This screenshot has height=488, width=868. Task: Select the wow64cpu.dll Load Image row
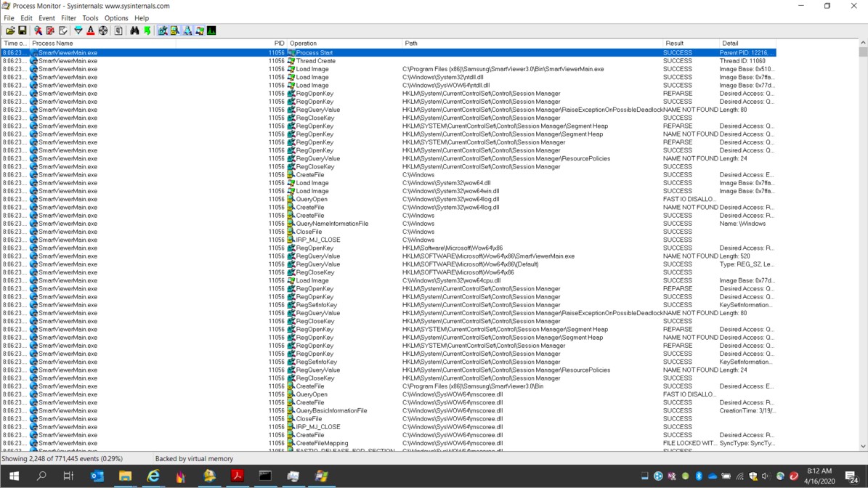click(x=388, y=280)
